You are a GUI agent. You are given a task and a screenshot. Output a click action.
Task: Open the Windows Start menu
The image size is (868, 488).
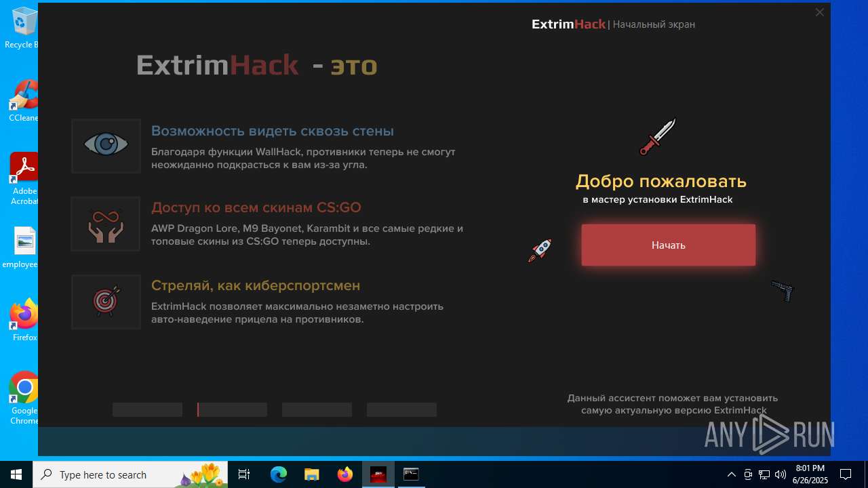pyautogui.click(x=16, y=474)
